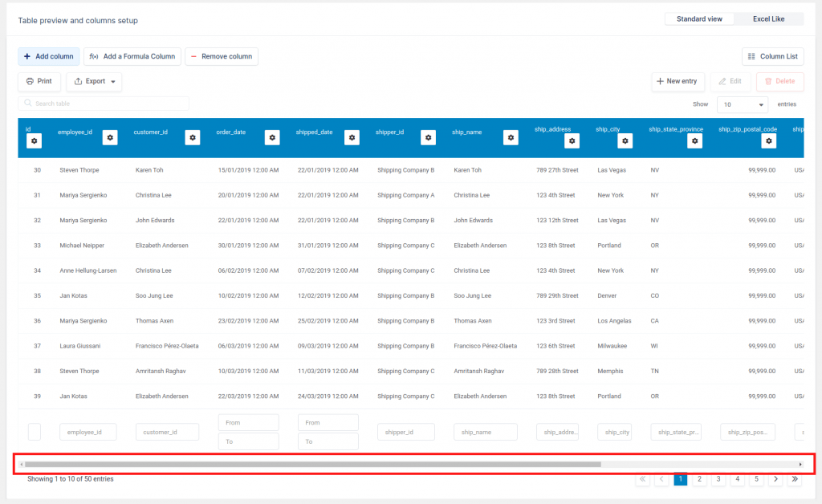822x504 pixels.
Task: Click the printer icon on Print button
Action: (x=29, y=81)
